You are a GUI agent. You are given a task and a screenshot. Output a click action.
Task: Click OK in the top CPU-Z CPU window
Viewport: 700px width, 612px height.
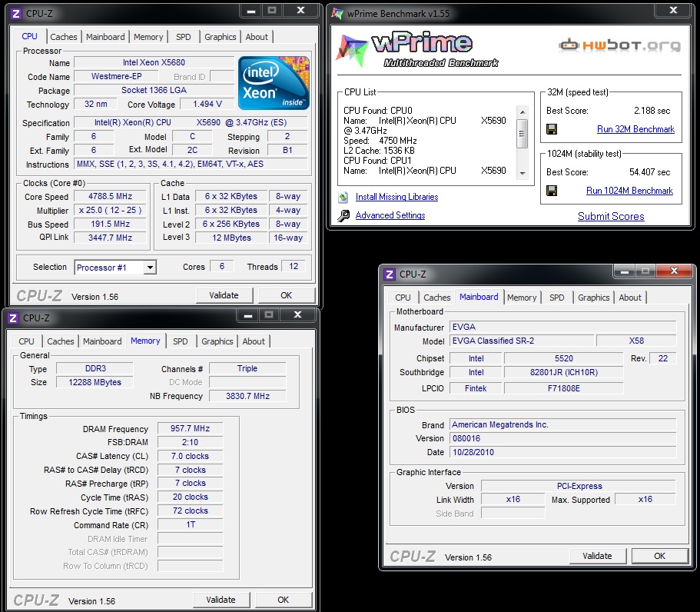pyautogui.click(x=286, y=295)
